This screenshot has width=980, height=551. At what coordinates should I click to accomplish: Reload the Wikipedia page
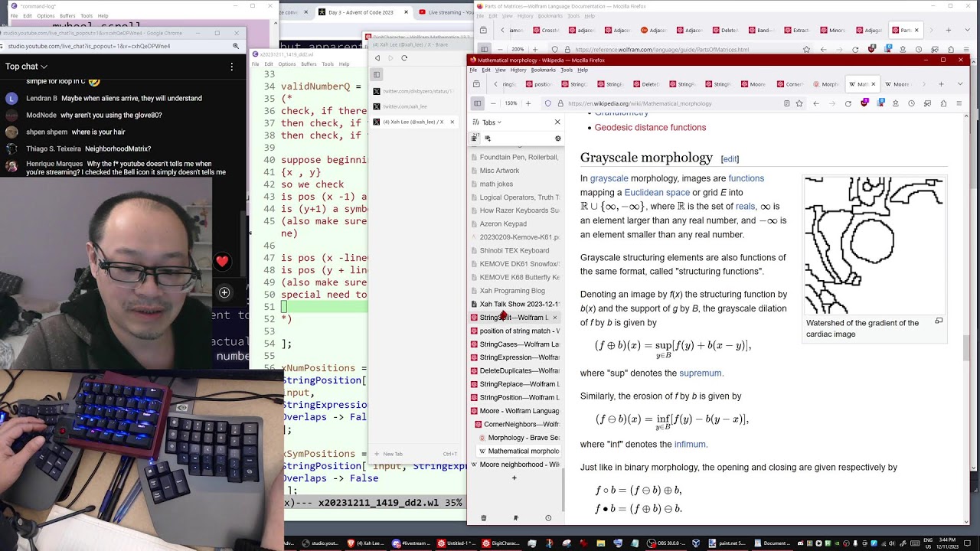tap(848, 103)
